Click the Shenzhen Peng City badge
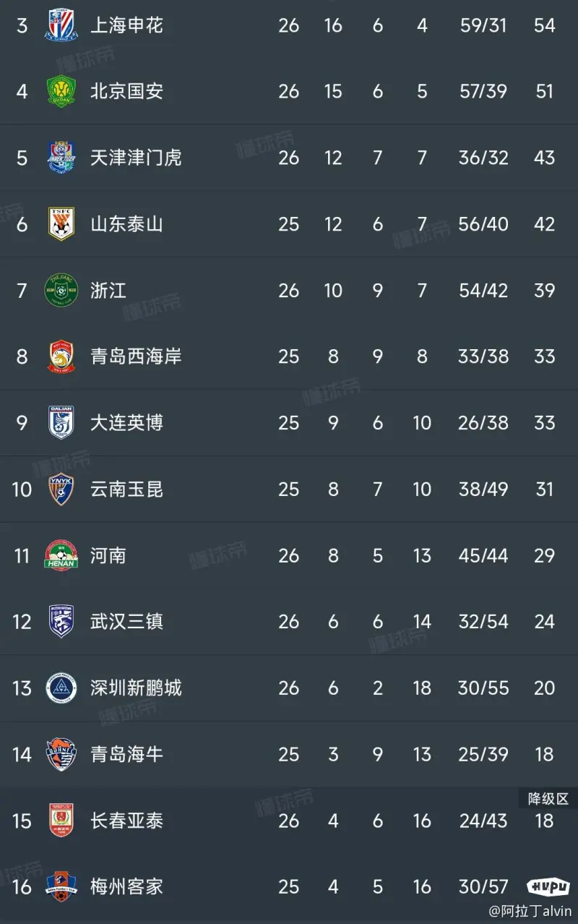578x924 pixels. pos(61,688)
